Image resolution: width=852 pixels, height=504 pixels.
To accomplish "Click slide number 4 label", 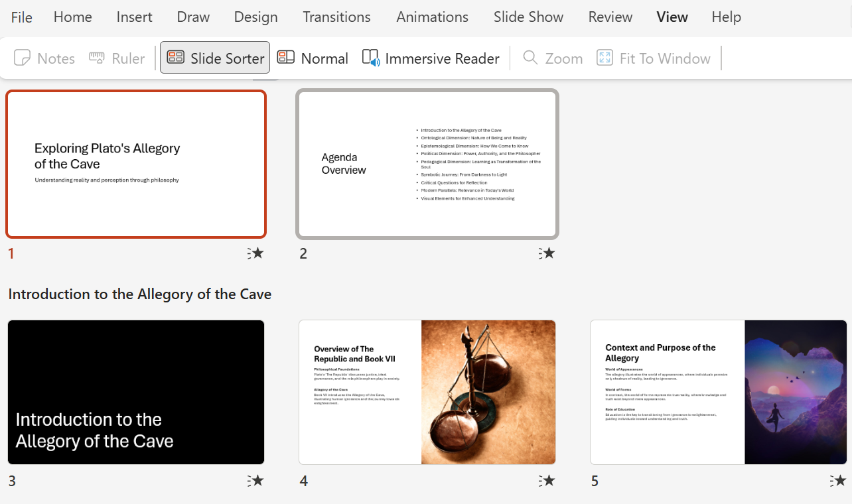I will pos(304,481).
